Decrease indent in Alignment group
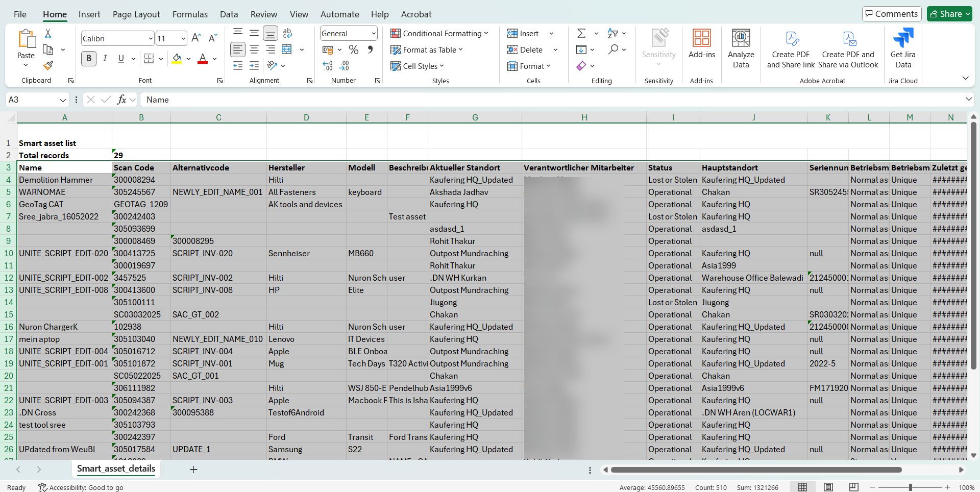The width and height of the screenshot is (980, 492). pos(238,65)
